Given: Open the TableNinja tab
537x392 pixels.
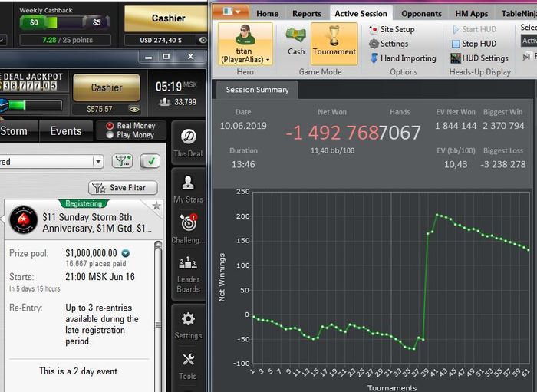Looking at the screenshot, I should [518, 14].
